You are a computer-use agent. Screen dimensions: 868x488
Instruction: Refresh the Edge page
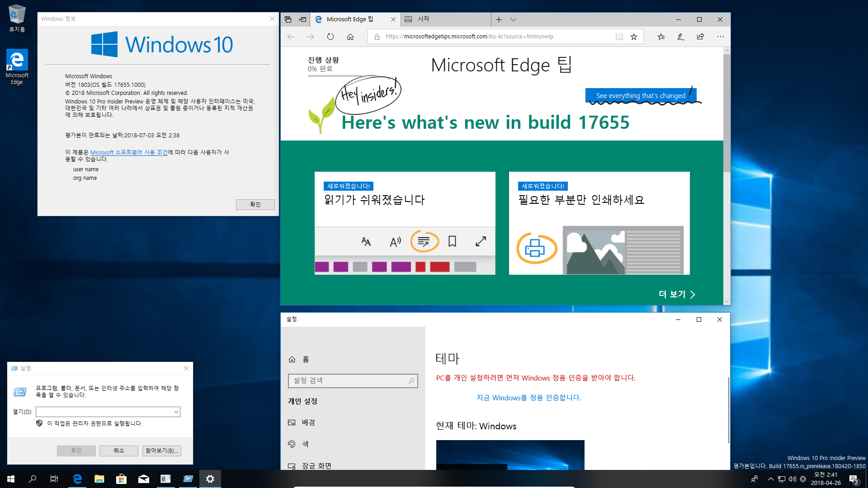pyautogui.click(x=330, y=37)
